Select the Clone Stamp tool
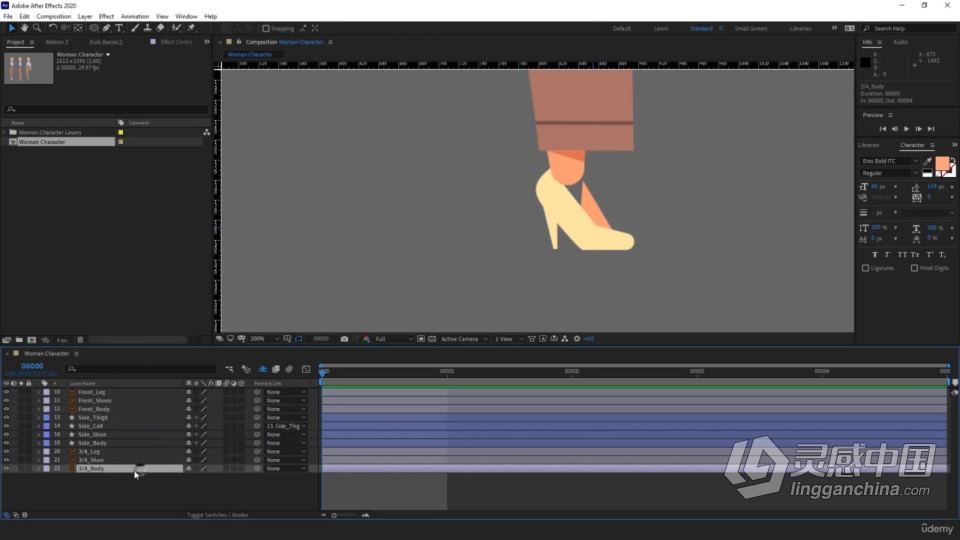Screen dimensions: 960x540 [148, 28]
